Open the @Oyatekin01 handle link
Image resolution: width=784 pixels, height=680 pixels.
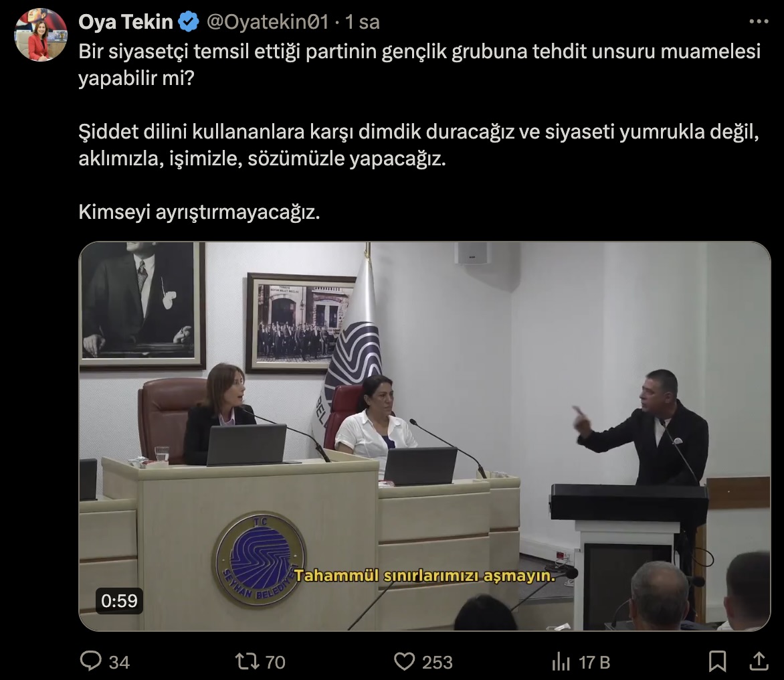[x=268, y=22]
